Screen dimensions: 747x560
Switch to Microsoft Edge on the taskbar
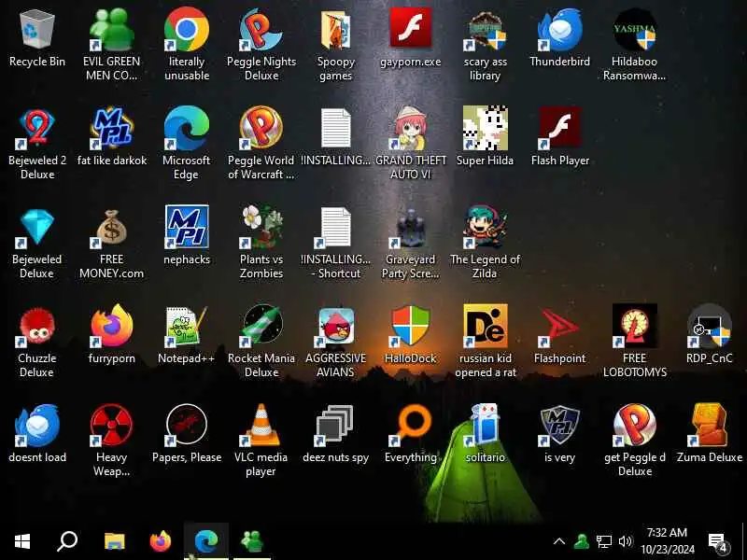coord(206,541)
